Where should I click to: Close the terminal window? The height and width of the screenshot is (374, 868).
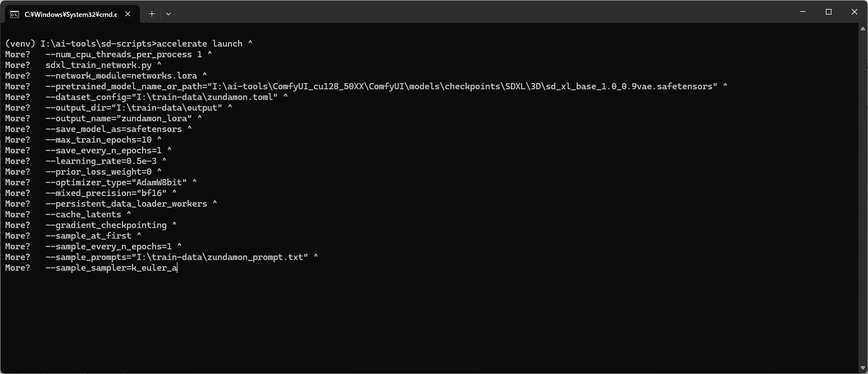pyautogui.click(x=855, y=12)
